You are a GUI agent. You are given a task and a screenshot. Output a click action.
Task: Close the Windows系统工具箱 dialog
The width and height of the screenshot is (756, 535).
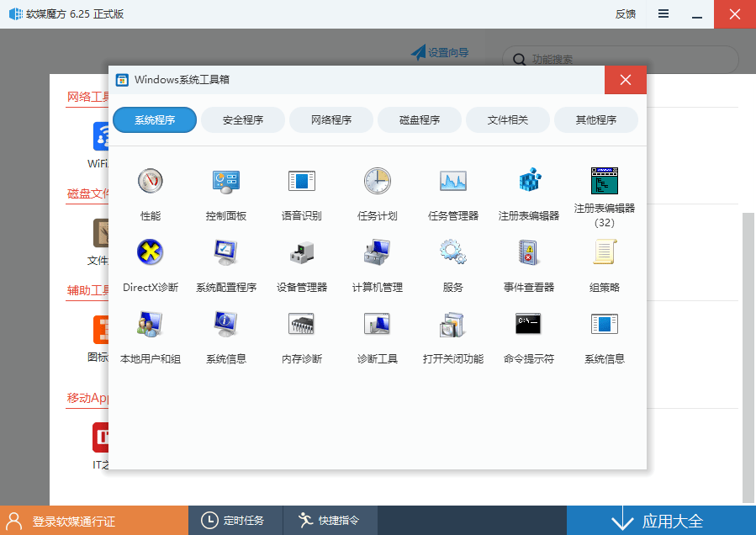(626, 80)
